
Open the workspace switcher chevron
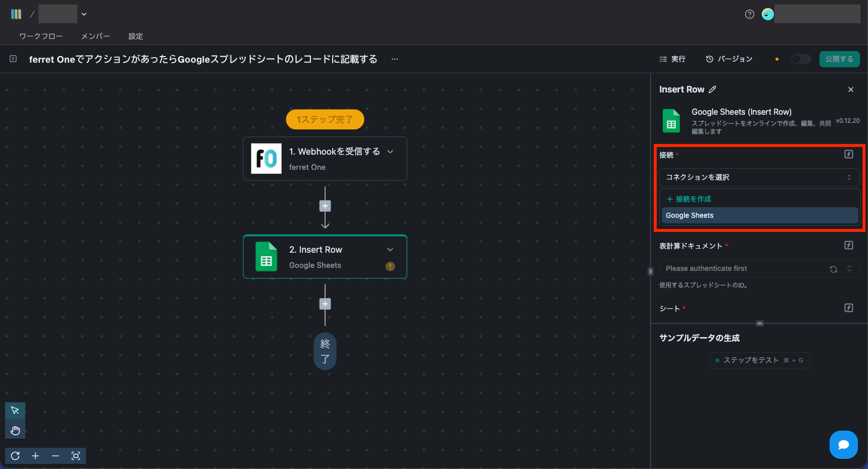(84, 14)
